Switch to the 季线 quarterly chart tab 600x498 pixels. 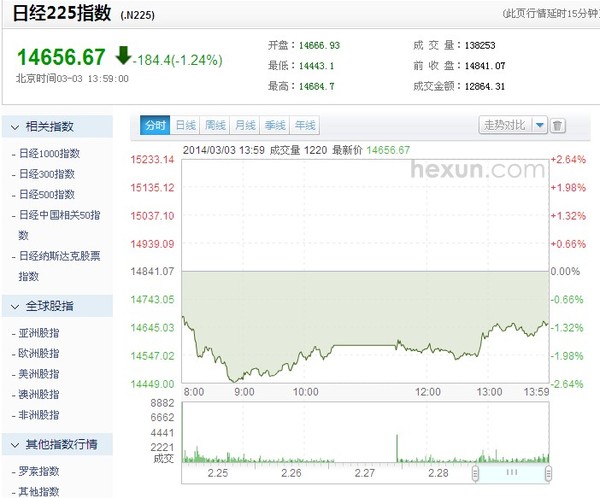275,126
